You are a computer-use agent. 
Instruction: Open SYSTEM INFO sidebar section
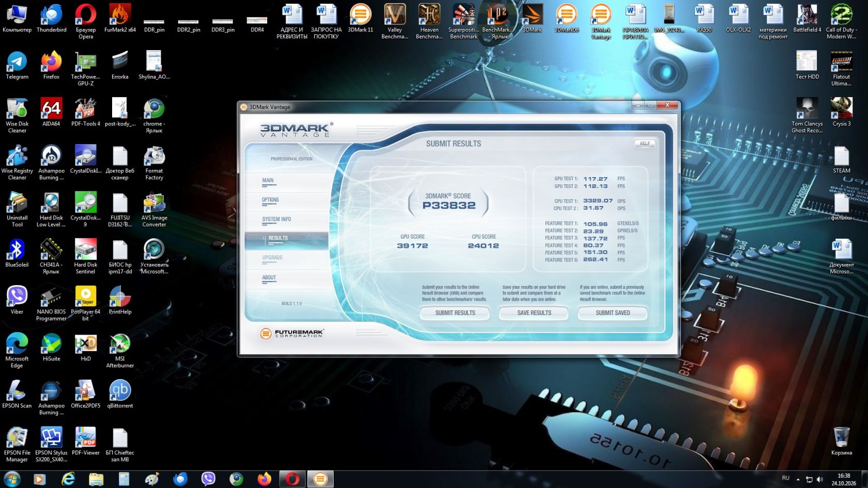(x=276, y=219)
